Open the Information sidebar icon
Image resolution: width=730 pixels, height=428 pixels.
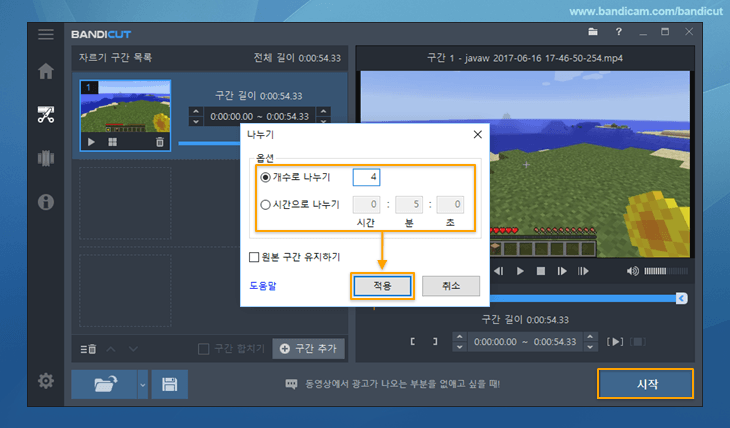pos(46,202)
